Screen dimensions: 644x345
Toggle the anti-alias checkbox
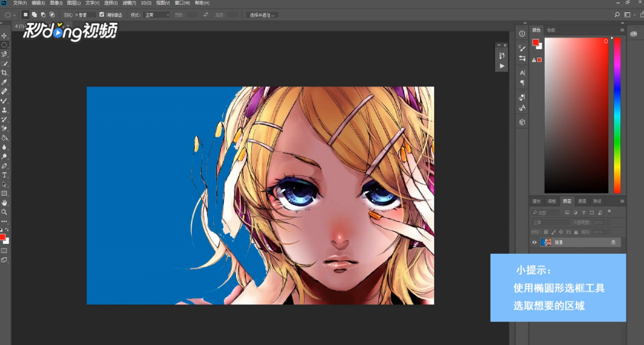(x=102, y=15)
